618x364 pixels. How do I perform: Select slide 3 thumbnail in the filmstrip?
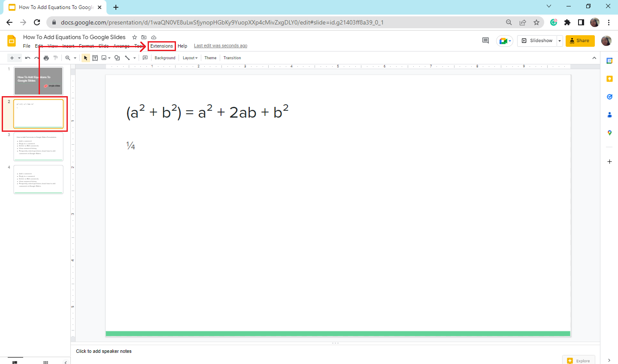[38, 146]
